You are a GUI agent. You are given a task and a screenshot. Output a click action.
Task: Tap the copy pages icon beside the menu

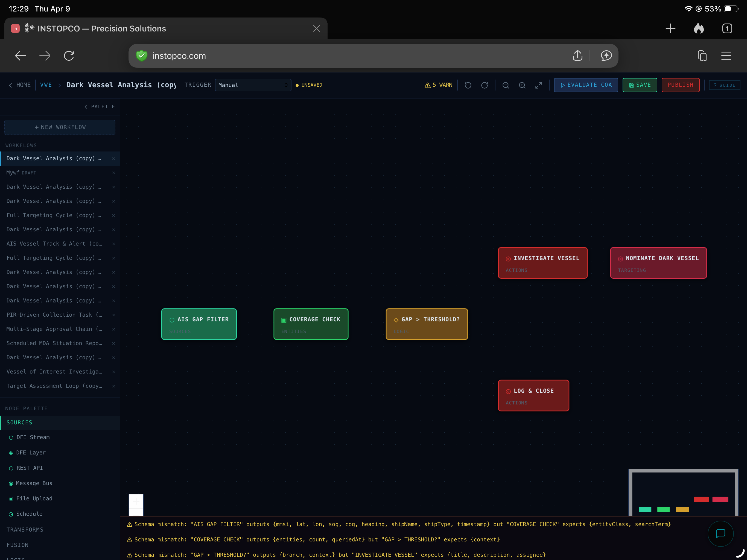click(x=702, y=56)
